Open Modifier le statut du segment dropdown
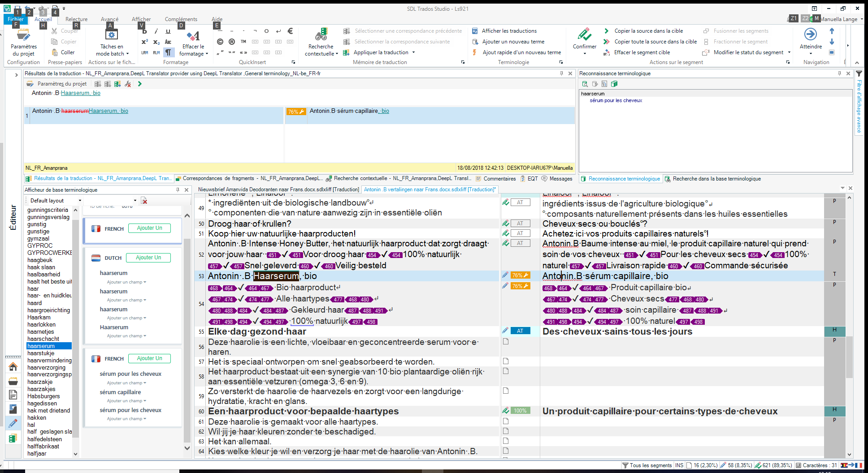Viewport: 868px width, 473px height. 746,52
